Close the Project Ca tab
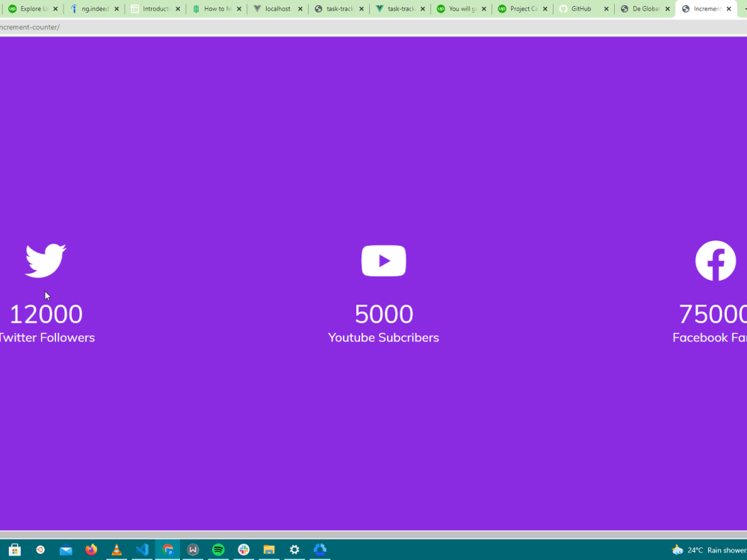 point(545,8)
